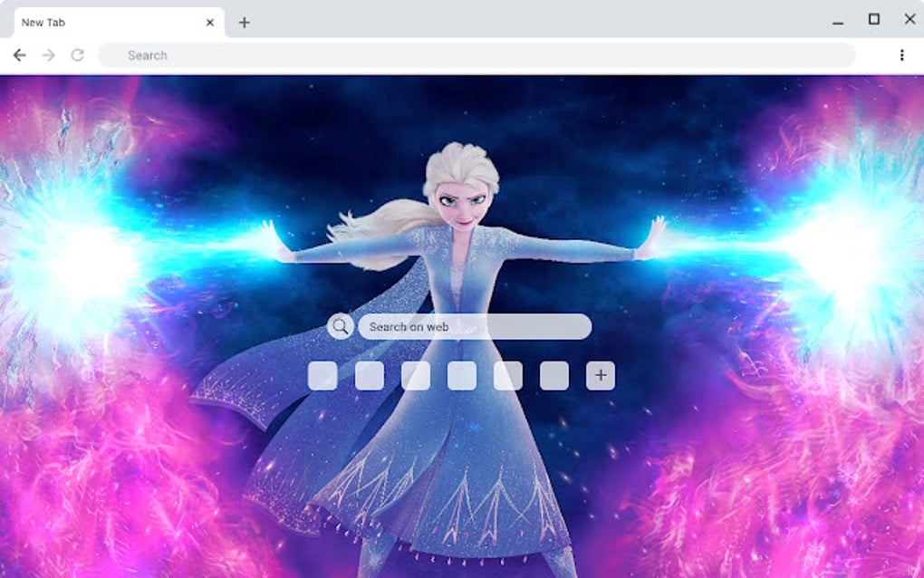The image size is (924, 578).
Task: Click the magnifying glass search icon
Action: tap(339, 326)
